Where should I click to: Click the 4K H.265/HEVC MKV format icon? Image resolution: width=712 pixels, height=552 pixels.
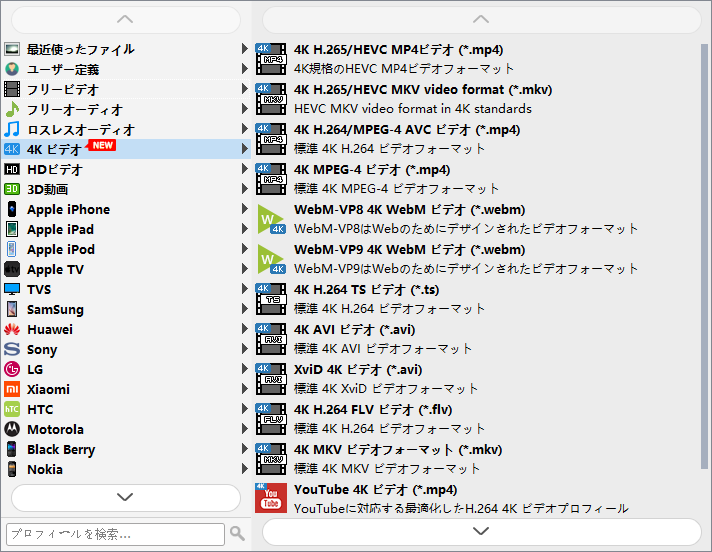coord(271,99)
